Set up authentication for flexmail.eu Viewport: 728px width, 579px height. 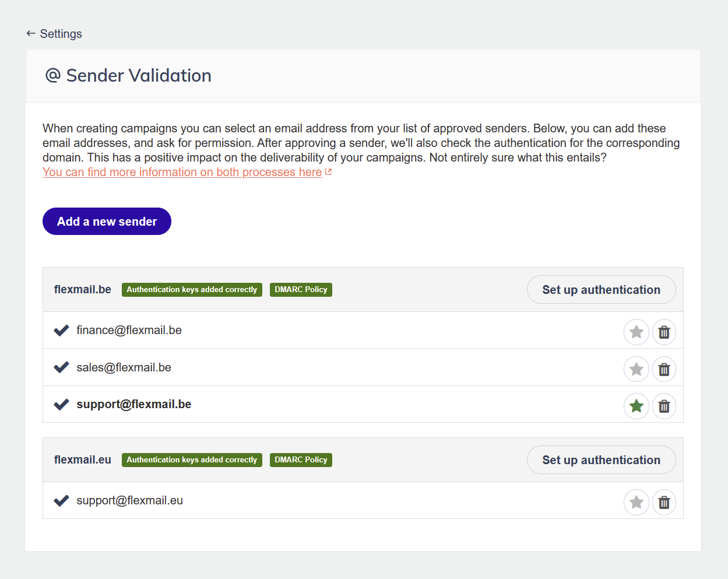[601, 460]
